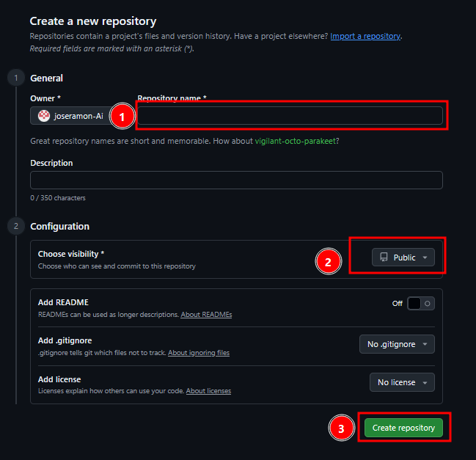Follow the About ignoring files link
Image resolution: width=476 pixels, height=460 pixels.
pyautogui.click(x=198, y=353)
